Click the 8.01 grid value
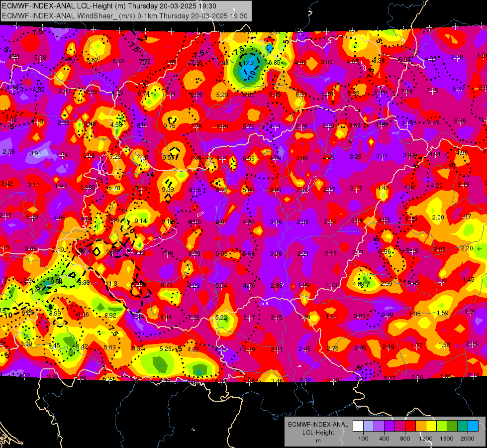The width and height of the screenshot is (487, 448). click(x=143, y=125)
